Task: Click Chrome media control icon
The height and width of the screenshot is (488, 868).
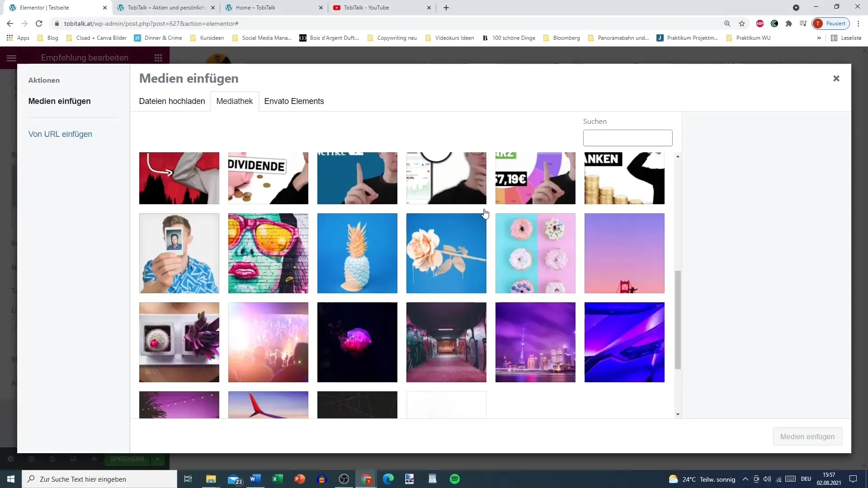Action: click(803, 23)
